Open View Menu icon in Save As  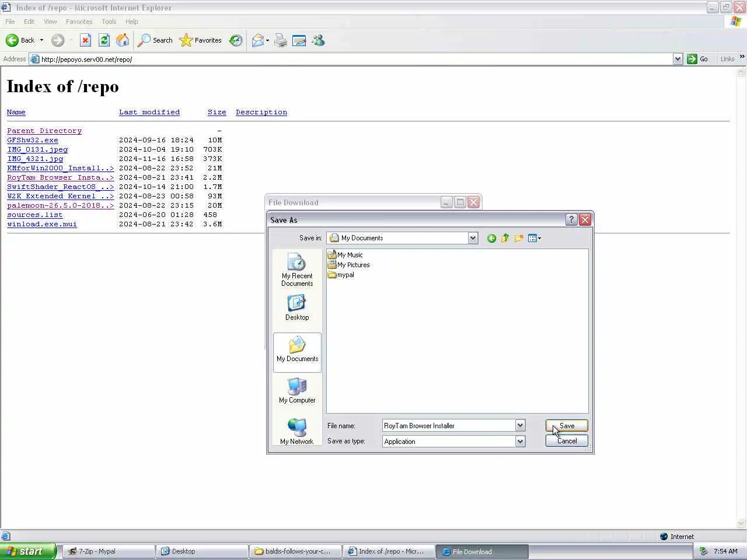tap(534, 238)
